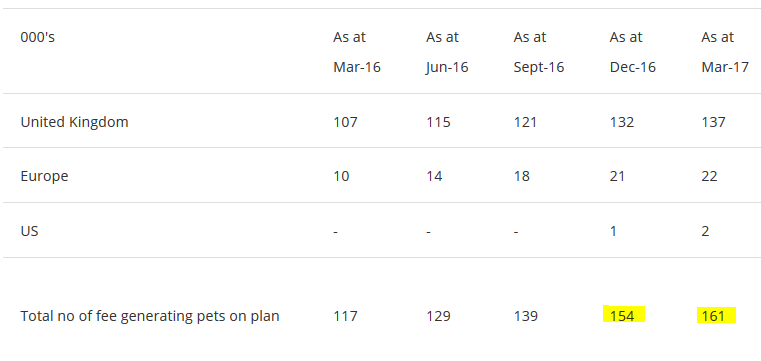Select the Europe row label
This screenshot has width=761, height=361.
[x=44, y=176]
